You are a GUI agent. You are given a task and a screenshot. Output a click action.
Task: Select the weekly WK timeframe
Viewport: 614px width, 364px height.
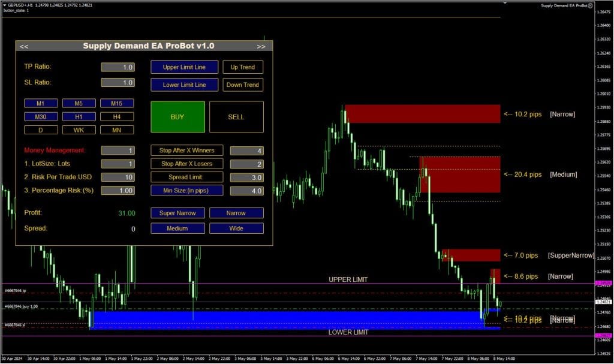coord(79,130)
